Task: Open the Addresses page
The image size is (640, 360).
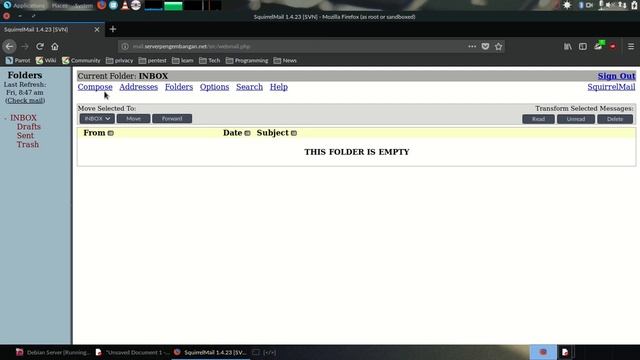Action: (138, 87)
